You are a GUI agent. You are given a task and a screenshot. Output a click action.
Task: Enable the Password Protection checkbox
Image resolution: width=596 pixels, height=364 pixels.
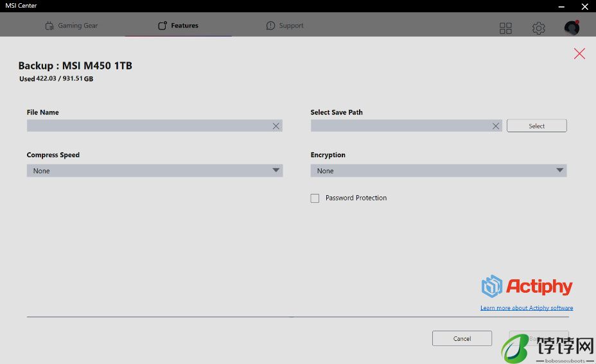(x=315, y=198)
